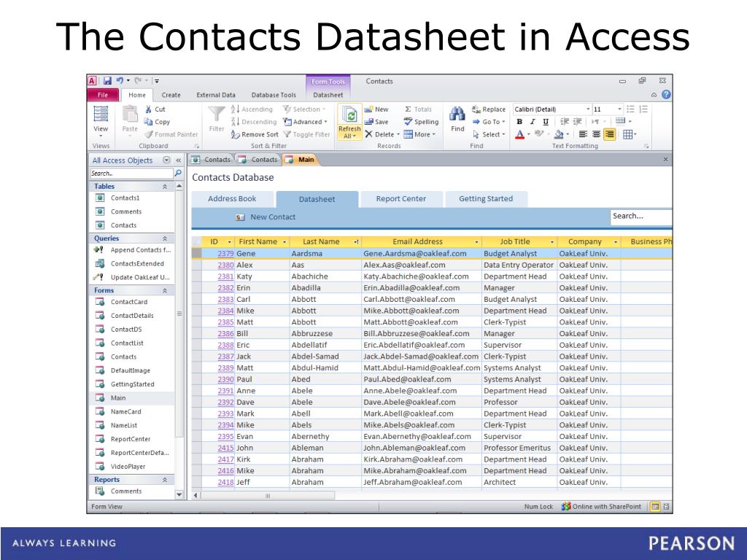Click the datasheet horizontal scrollbar
This screenshot has height=560, width=747.
(268, 496)
